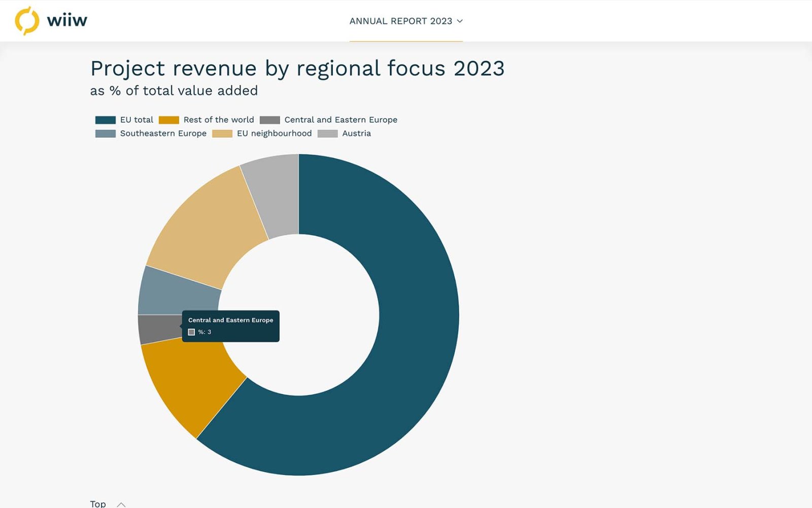This screenshot has height=508, width=812.
Task: Click the subtitle 'as % of total value added'
Action: coord(174,91)
